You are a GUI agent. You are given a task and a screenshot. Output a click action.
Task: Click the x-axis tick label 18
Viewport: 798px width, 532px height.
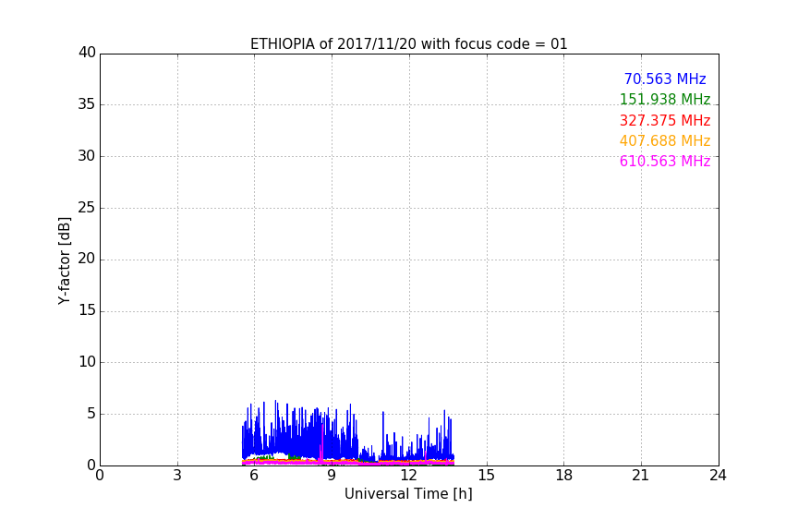(x=564, y=476)
